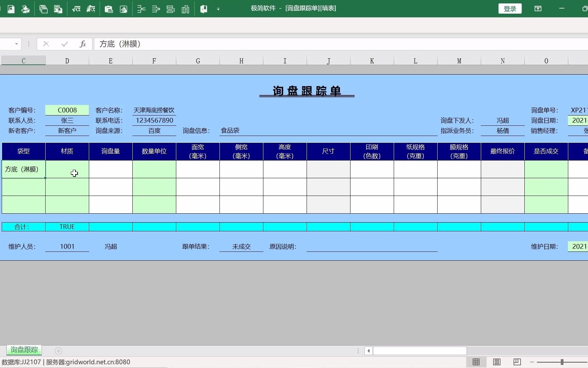The width and height of the screenshot is (588, 368).
Task: Click follow-up result field 未成交
Action: pyautogui.click(x=241, y=246)
